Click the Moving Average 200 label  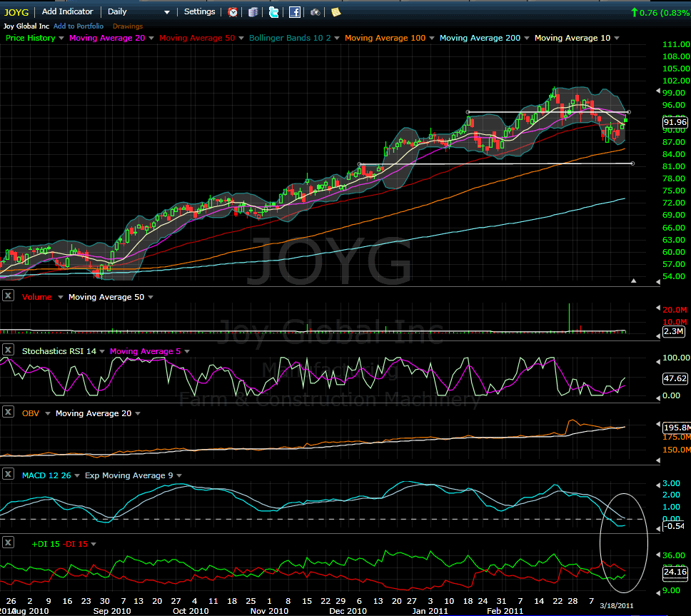pos(480,38)
